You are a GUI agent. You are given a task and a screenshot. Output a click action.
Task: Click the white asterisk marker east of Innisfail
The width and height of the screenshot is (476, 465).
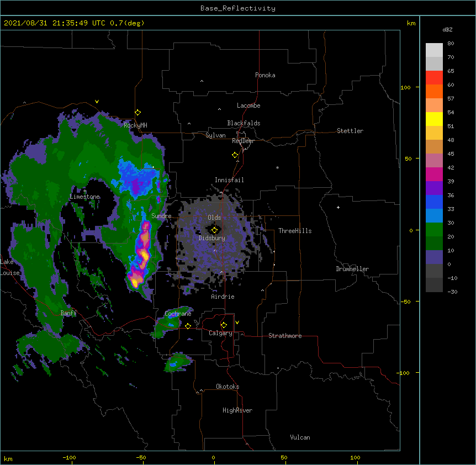click(277, 167)
